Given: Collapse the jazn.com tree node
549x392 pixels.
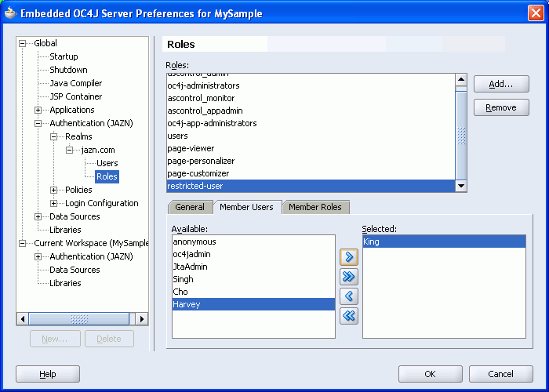Looking at the screenshot, I should click(x=69, y=151).
